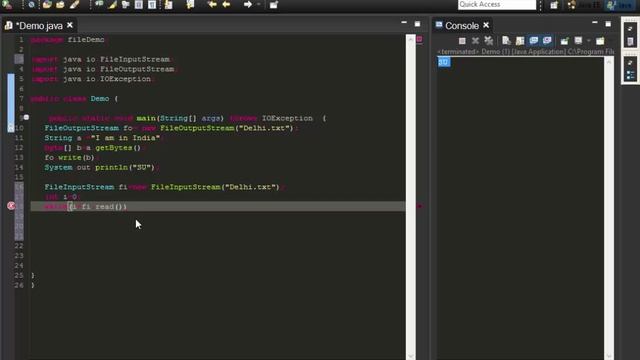Switch to the Java EE perspective

pos(584,5)
